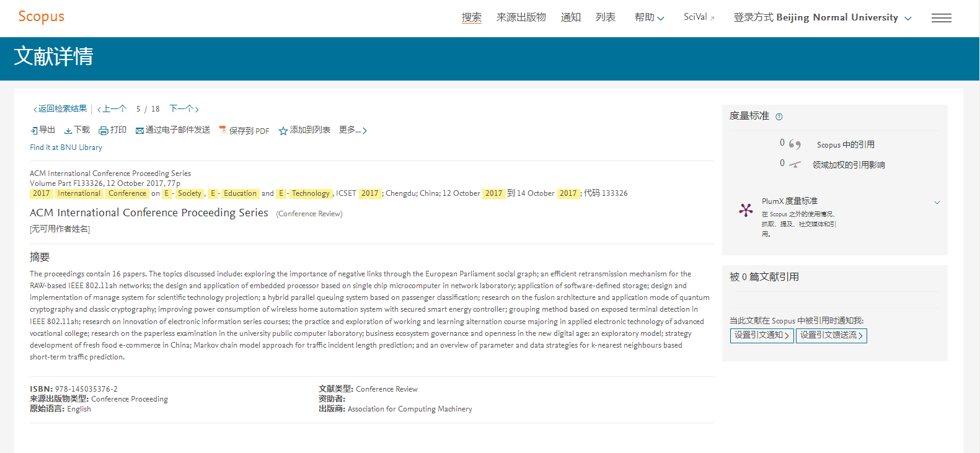Go to next document (下一个)
Screen dimensions: 980x453
click(184, 109)
